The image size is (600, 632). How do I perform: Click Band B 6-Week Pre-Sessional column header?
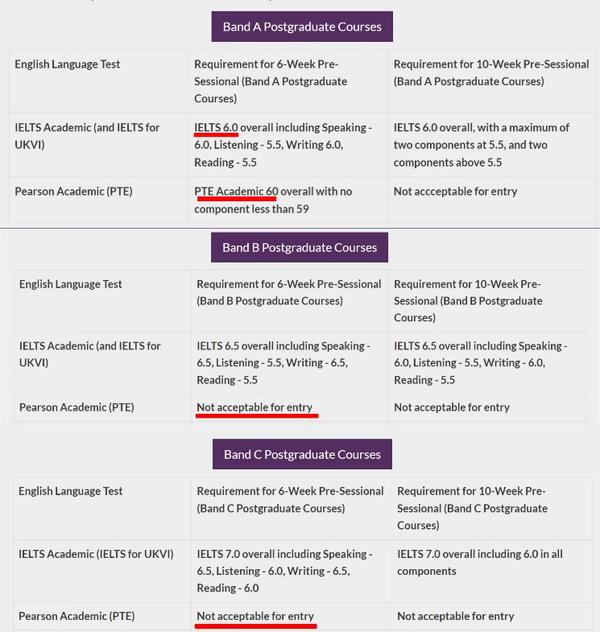288,292
